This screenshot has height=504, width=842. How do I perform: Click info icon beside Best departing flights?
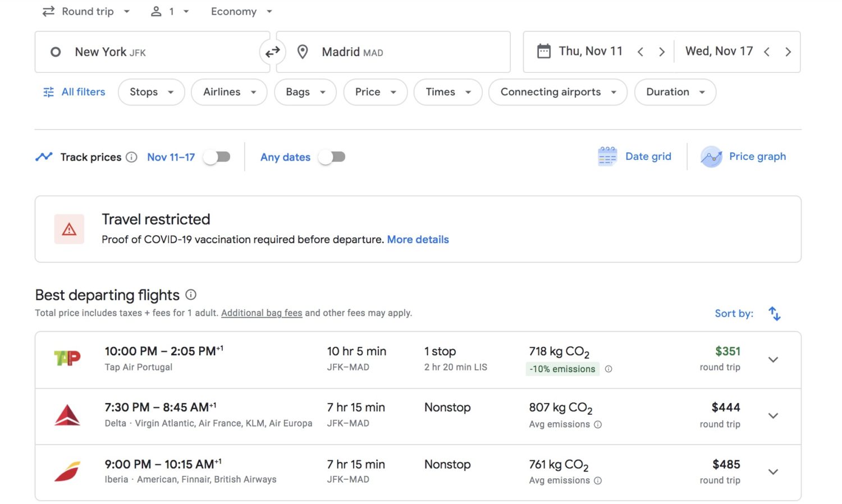(x=191, y=295)
